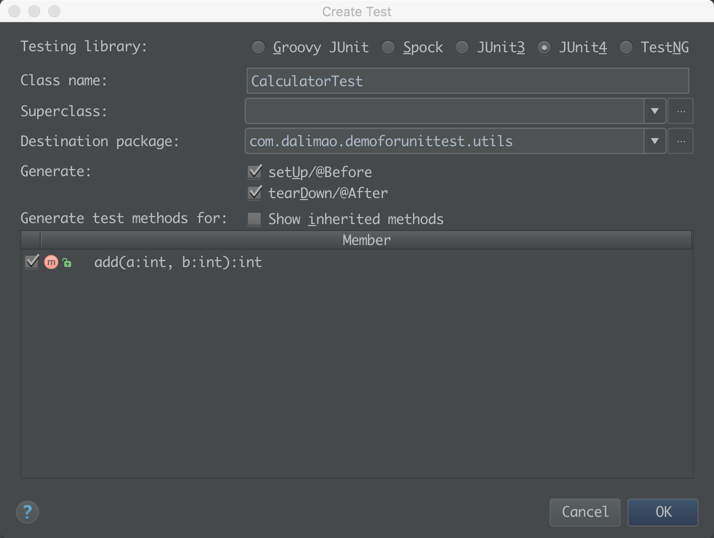The image size is (714, 538).
Task: Click the Member column header
Action: [x=366, y=240]
